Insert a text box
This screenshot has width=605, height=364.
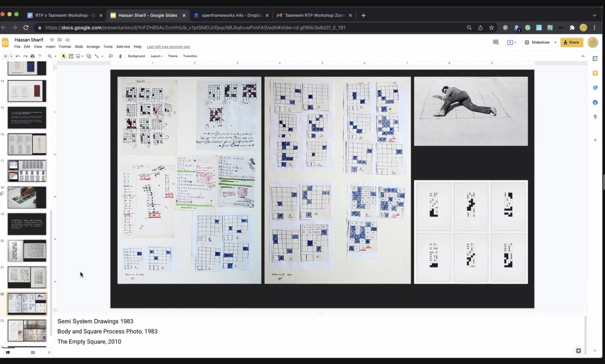(71, 56)
